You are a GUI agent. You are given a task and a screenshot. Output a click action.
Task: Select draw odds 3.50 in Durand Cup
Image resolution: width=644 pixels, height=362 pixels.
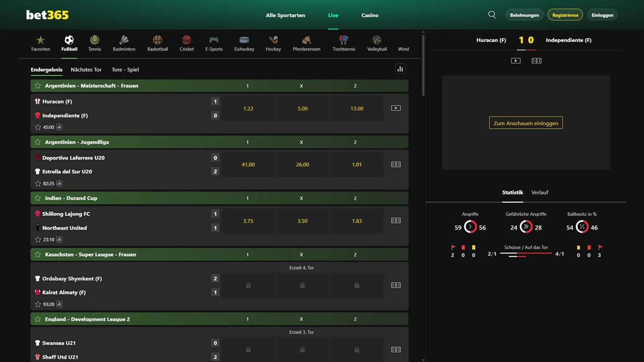point(302,221)
